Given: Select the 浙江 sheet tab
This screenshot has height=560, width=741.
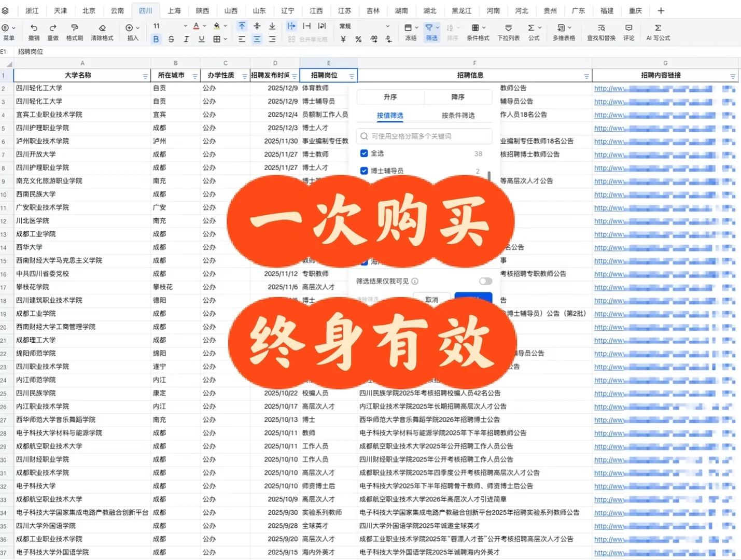Looking at the screenshot, I should tap(32, 10).
